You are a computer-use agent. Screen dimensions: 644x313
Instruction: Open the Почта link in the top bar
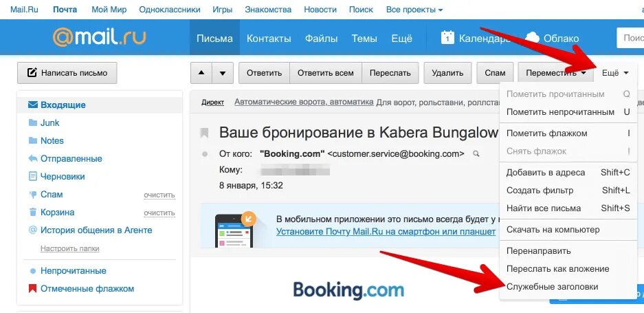click(65, 10)
